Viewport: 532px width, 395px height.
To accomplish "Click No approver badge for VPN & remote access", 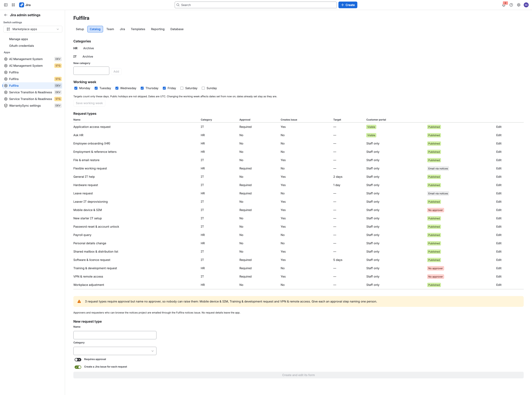I will pos(435,277).
